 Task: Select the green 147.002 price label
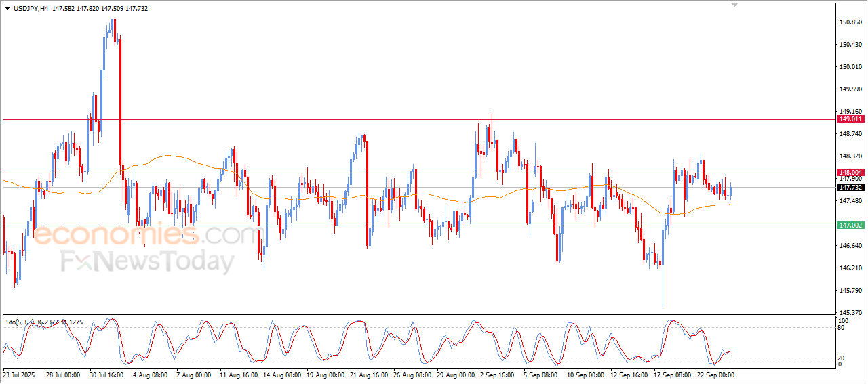tap(852, 225)
